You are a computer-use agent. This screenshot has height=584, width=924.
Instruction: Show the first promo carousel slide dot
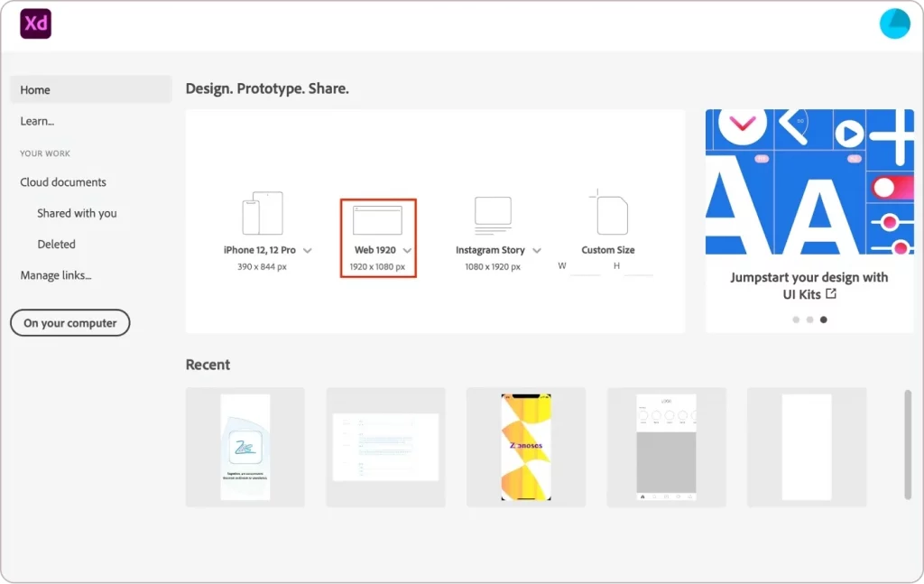click(796, 320)
